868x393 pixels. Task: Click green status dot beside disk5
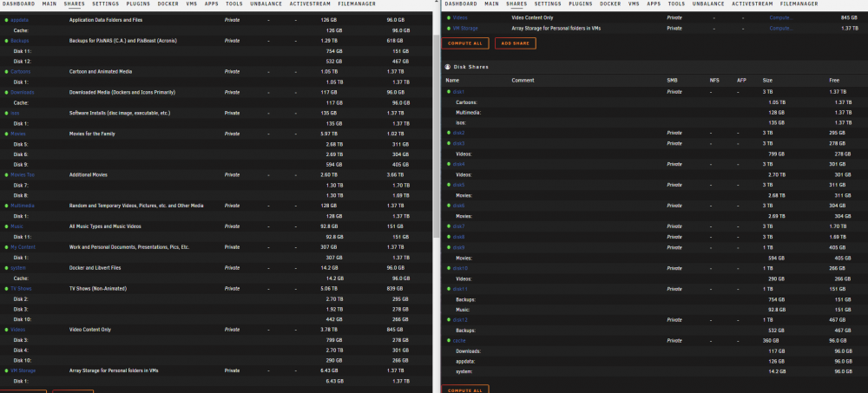449,185
